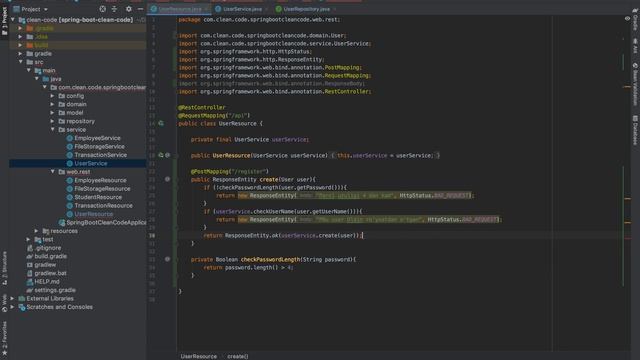
Task: Toggle the Structure tool window stripe button
Action: coord(4,268)
